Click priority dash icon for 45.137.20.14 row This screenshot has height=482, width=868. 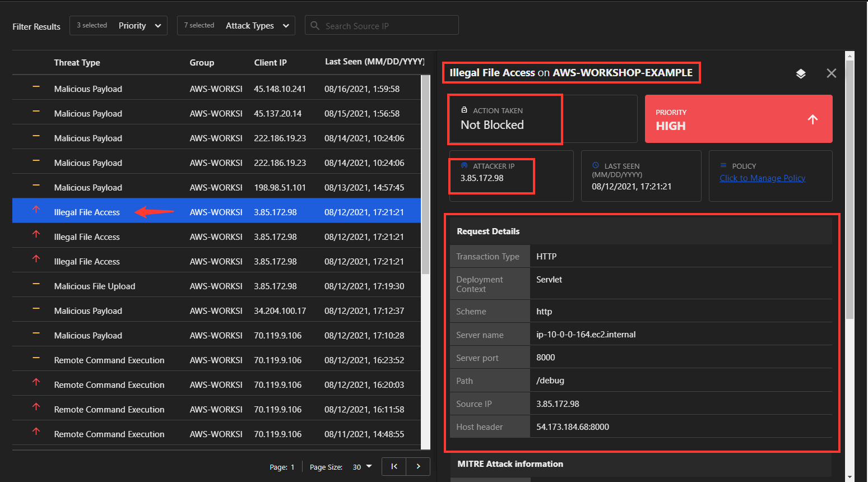[36, 112]
